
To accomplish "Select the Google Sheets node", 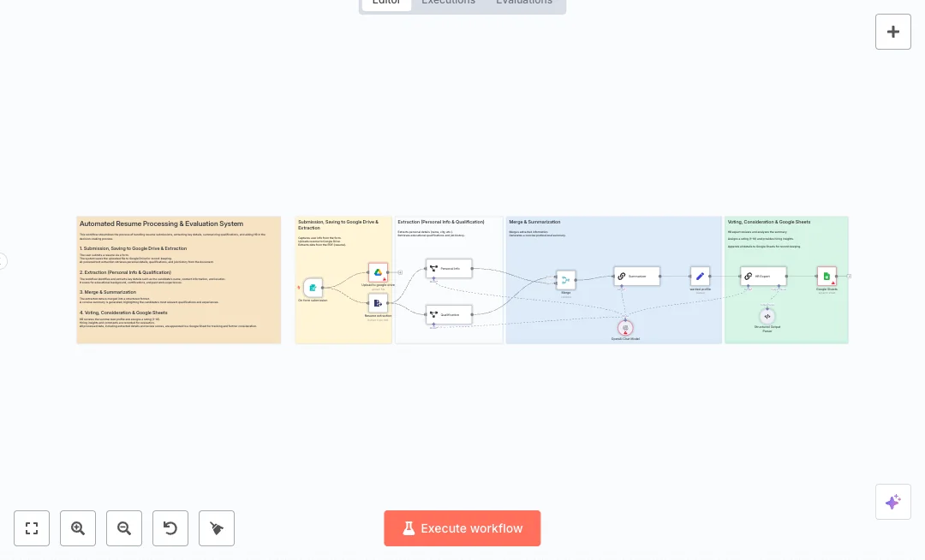I will click(x=827, y=276).
